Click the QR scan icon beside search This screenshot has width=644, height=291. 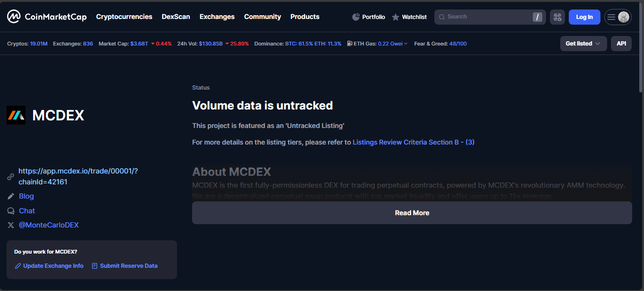point(557,17)
